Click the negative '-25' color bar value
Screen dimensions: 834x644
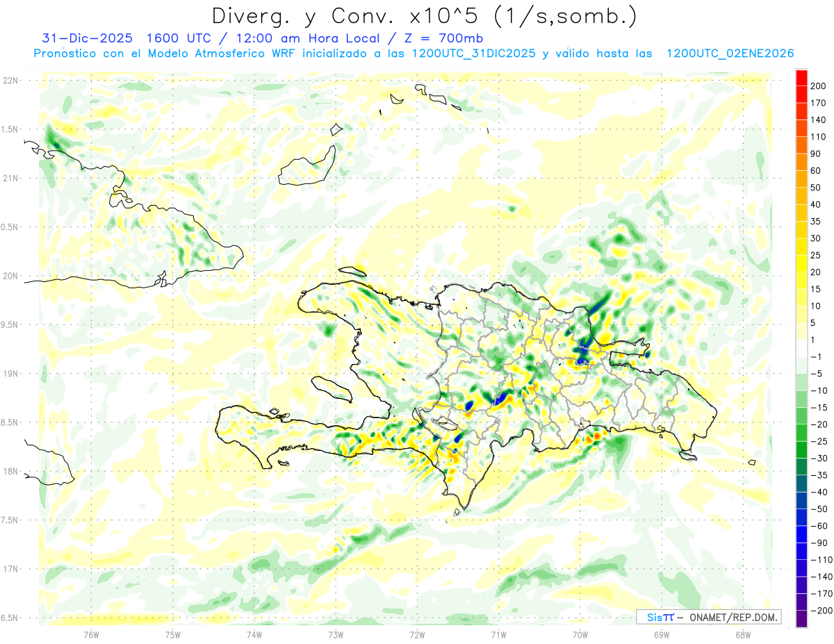click(x=821, y=441)
